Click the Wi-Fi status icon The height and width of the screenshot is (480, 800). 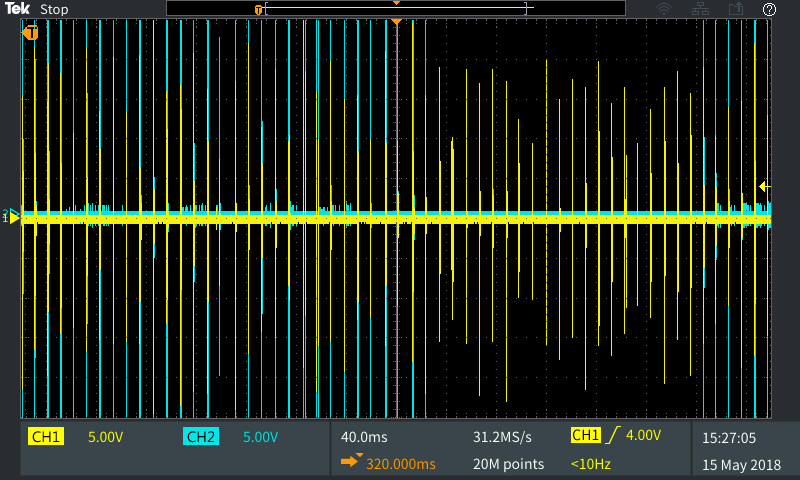(664, 9)
